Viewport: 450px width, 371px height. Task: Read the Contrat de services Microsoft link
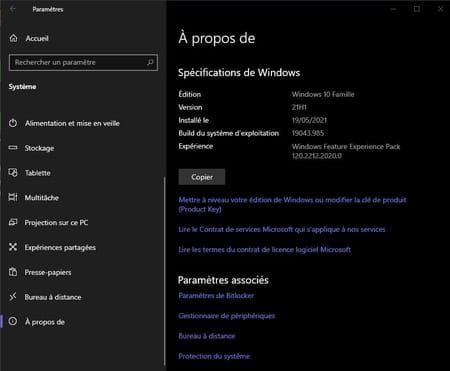tap(282, 229)
